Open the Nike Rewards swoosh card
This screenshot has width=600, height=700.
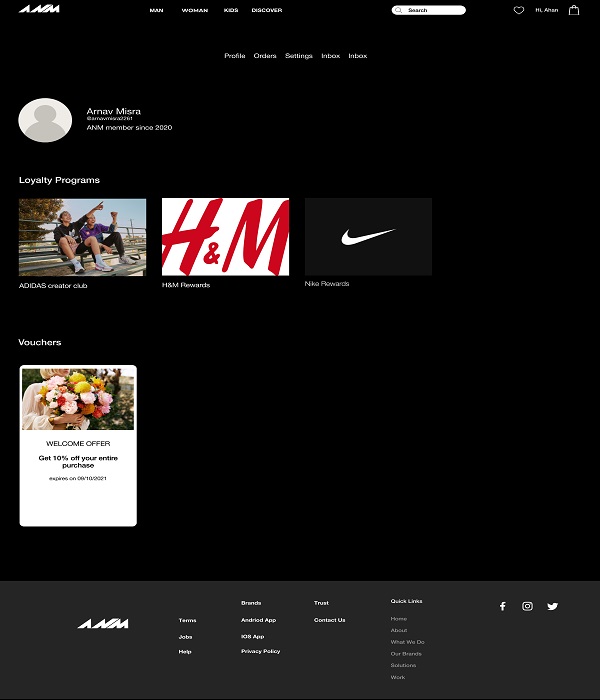pyautogui.click(x=368, y=237)
